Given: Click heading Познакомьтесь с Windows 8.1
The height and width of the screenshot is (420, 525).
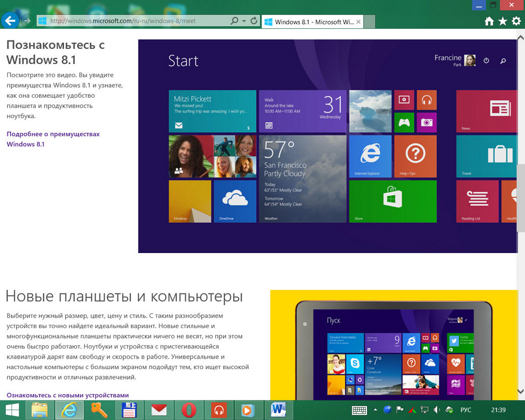Looking at the screenshot, I should point(56,52).
